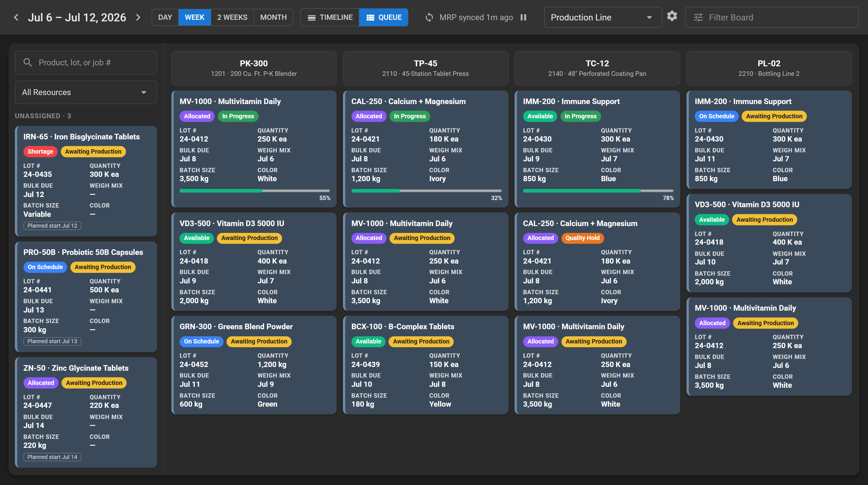Click the 150 K ea quantity on BCX-100
The height and width of the screenshot is (485, 868).
(444, 364)
